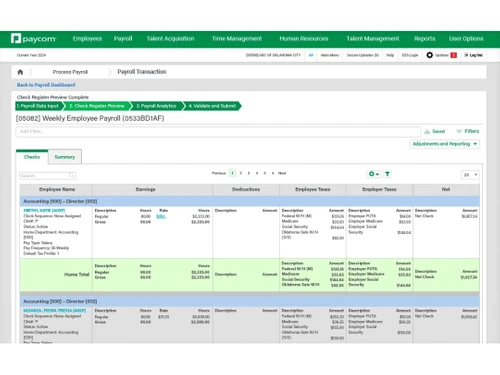Viewport: 500px width, 375px height.
Task: Open the table gear options dropdown
Action: (374, 174)
